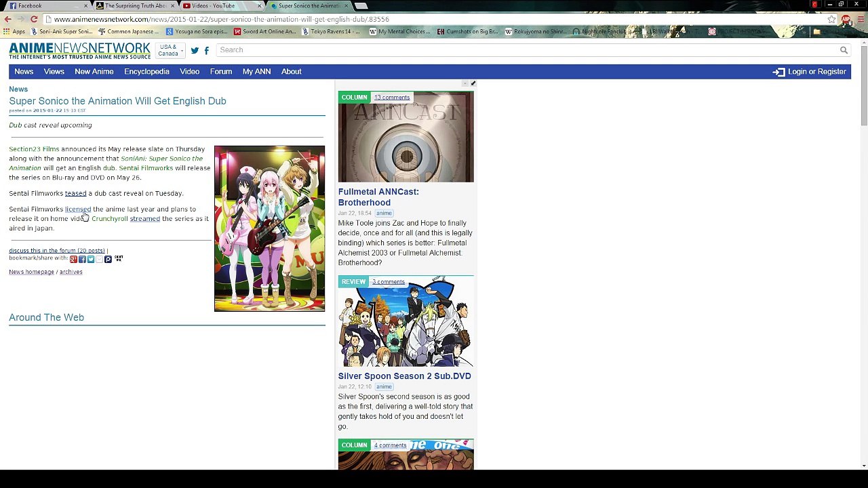Open the Sentai Filmworks link in first paragraph

click(146, 168)
